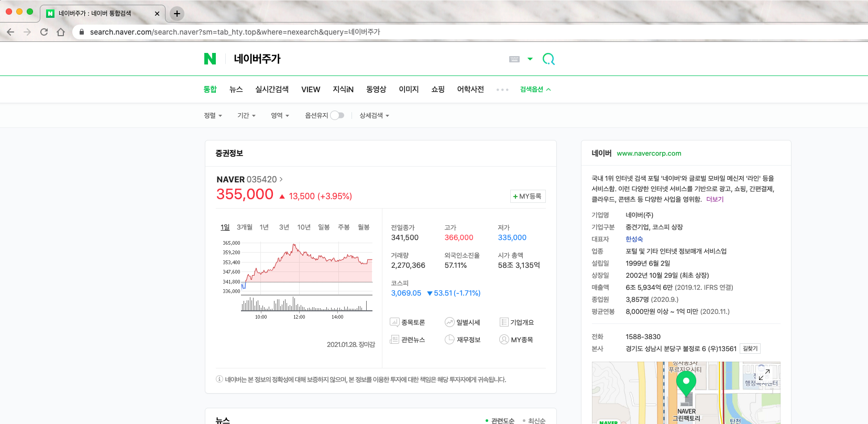Open MY종목 icon link
868x424 pixels.
[516, 340]
